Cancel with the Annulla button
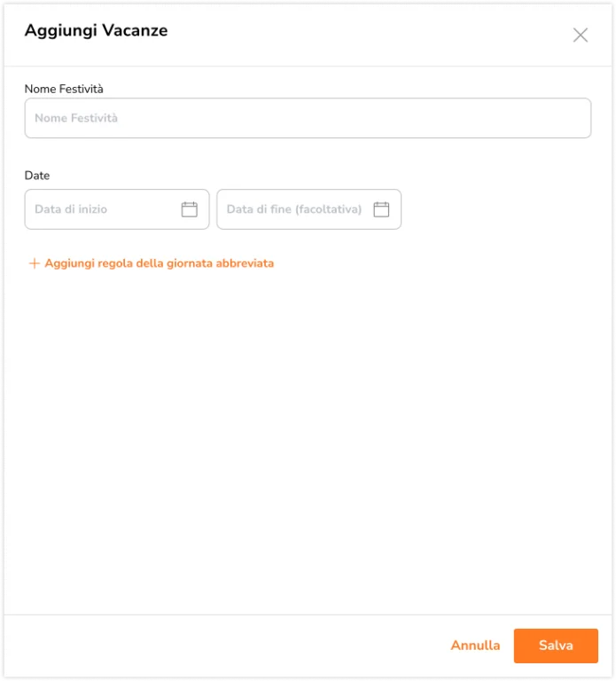 (x=475, y=646)
